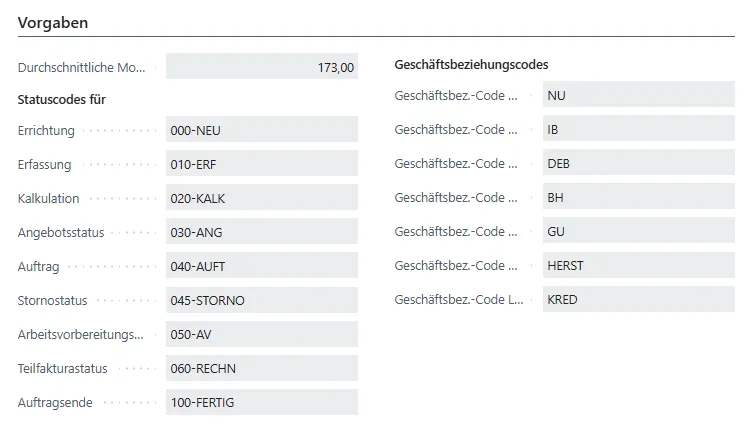750x437 pixels.
Task: Click the Geschäftsbeziehungscodes group heading
Action: tap(471, 65)
